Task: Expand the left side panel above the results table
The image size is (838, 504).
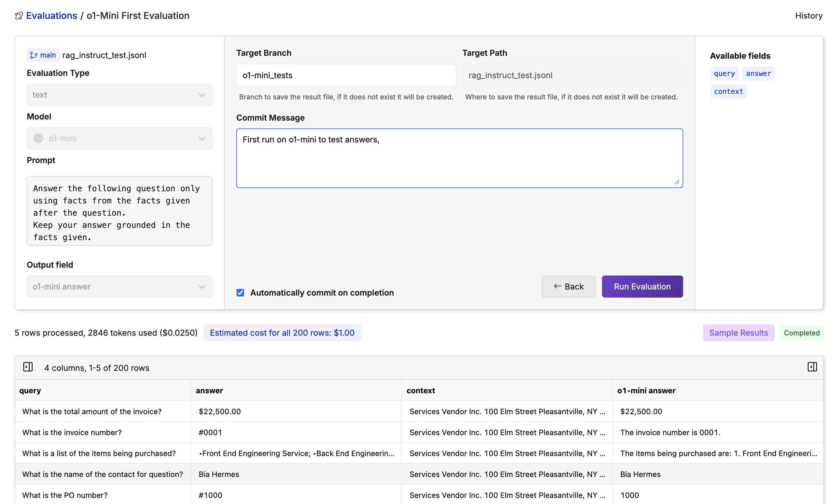Action: (28, 367)
